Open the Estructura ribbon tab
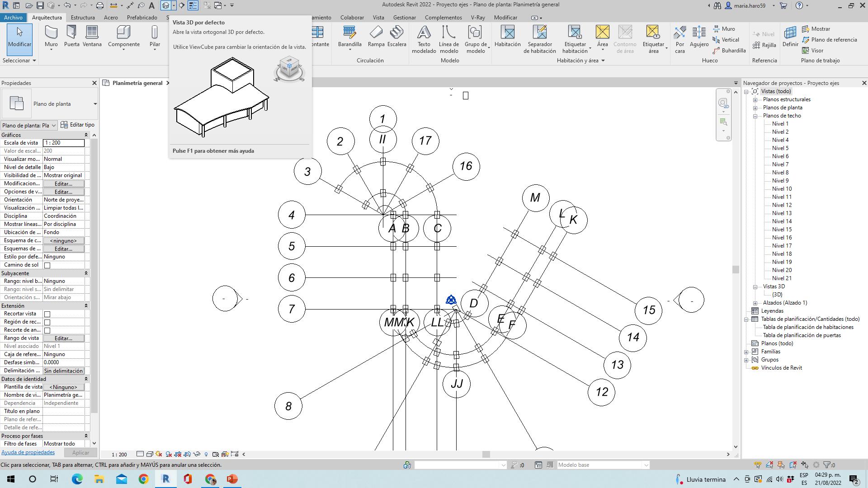The width and height of the screenshot is (868, 488). click(x=83, y=18)
